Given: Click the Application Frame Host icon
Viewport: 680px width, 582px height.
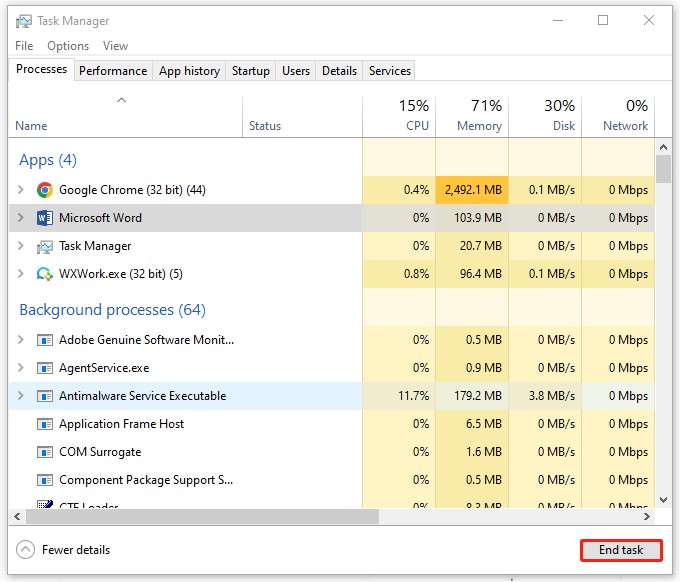Looking at the screenshot, I should (44, 424).
